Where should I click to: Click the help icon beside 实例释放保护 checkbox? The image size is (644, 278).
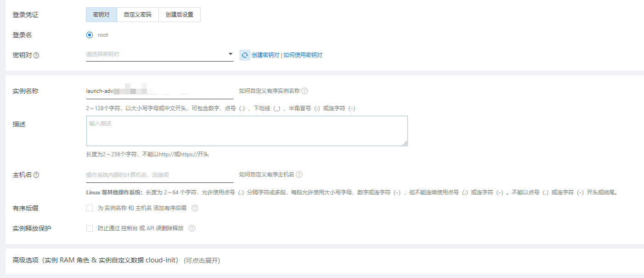[x=192, y=228]
